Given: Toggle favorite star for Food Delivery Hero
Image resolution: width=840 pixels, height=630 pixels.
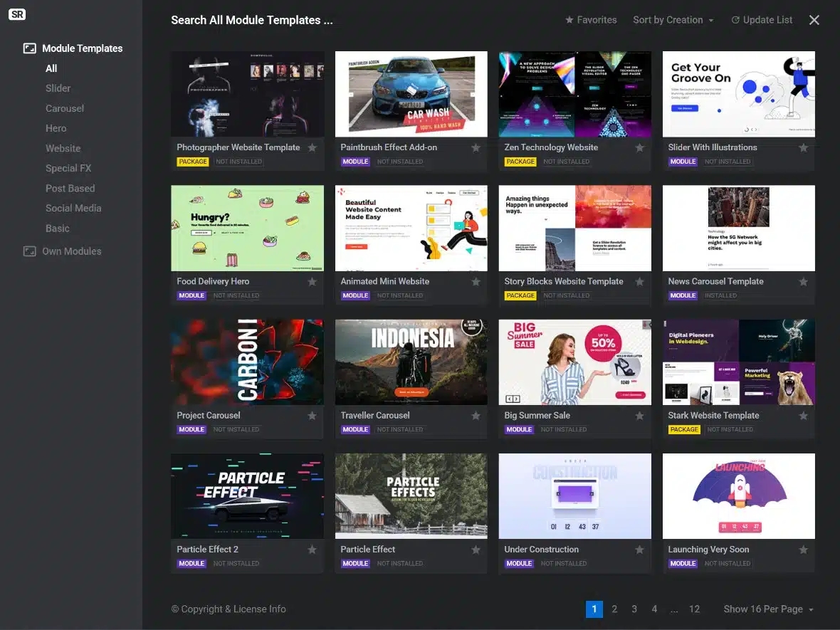Looking at the screenshot, I should pyautogui.click(x=312, y=282).
